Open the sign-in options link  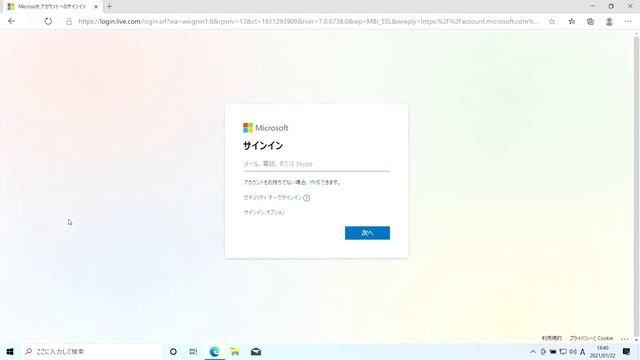click(264, 212)
